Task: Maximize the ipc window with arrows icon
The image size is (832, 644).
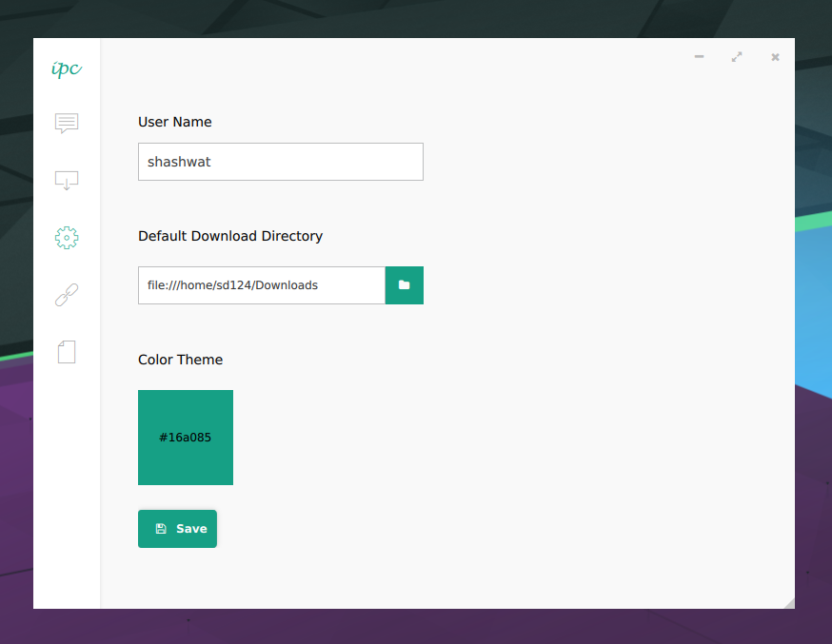Action: (737, 57)
